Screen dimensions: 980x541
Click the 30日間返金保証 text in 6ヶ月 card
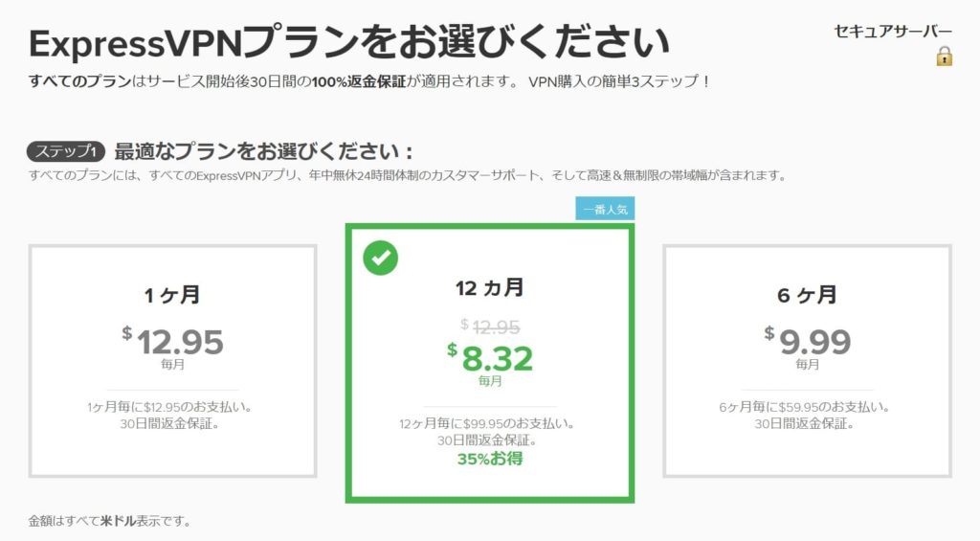804,424
